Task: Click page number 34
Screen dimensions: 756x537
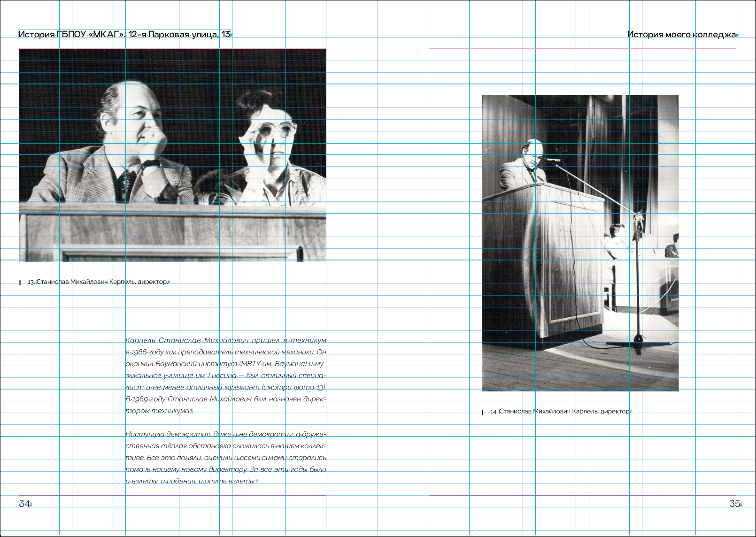Action: point(24,504)
